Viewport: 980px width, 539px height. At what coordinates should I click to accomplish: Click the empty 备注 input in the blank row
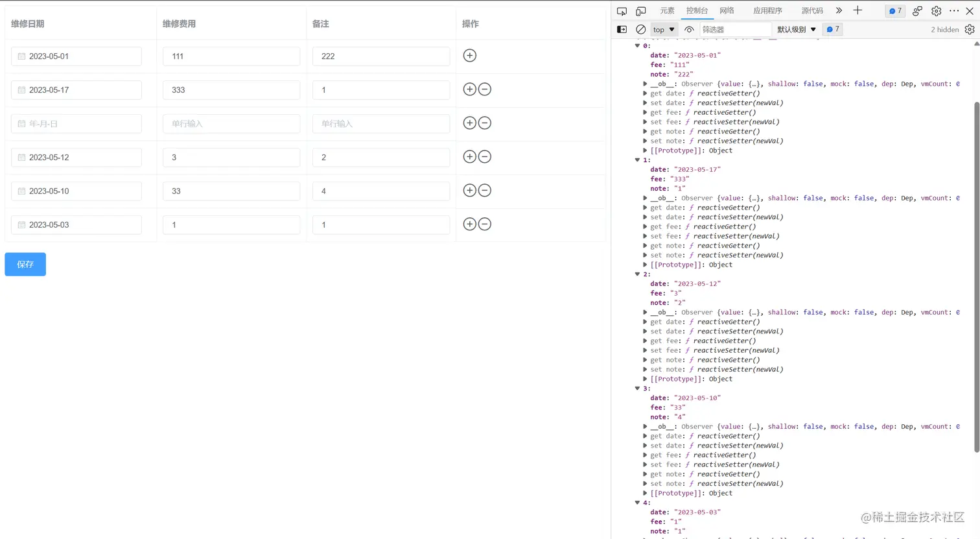[x=381, y=123]
